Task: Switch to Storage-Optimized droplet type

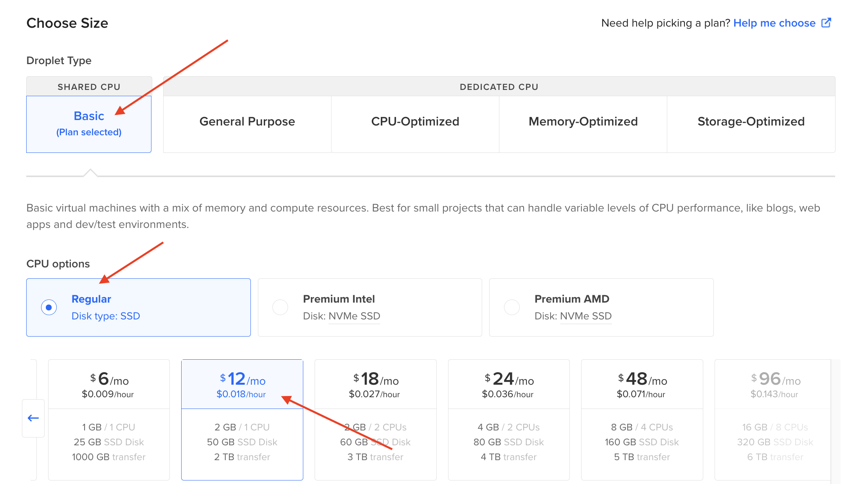Action: [x=751, y=124]
